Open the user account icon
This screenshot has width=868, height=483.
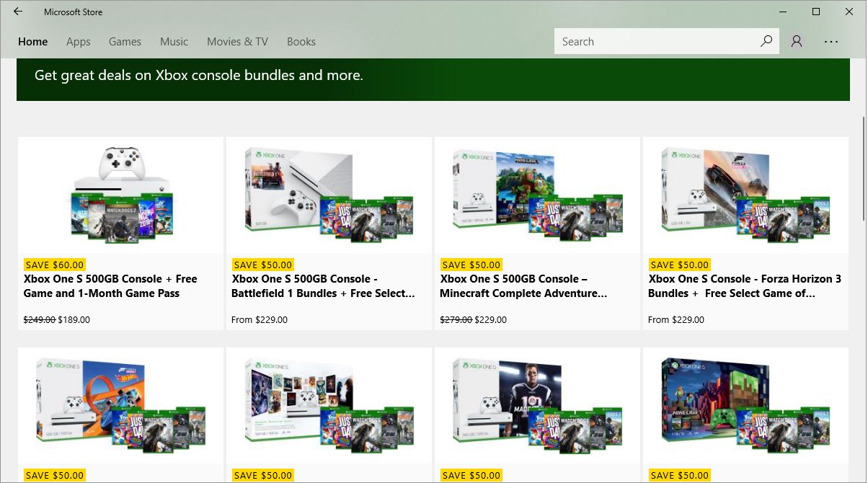(797, 41)
